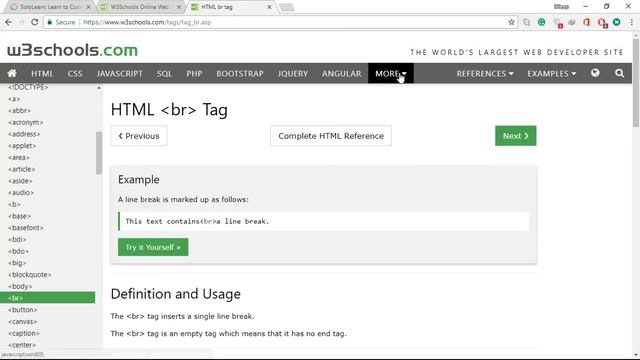Open the <address> sidebar link
The image size is (640, 360).
[24, 134]
